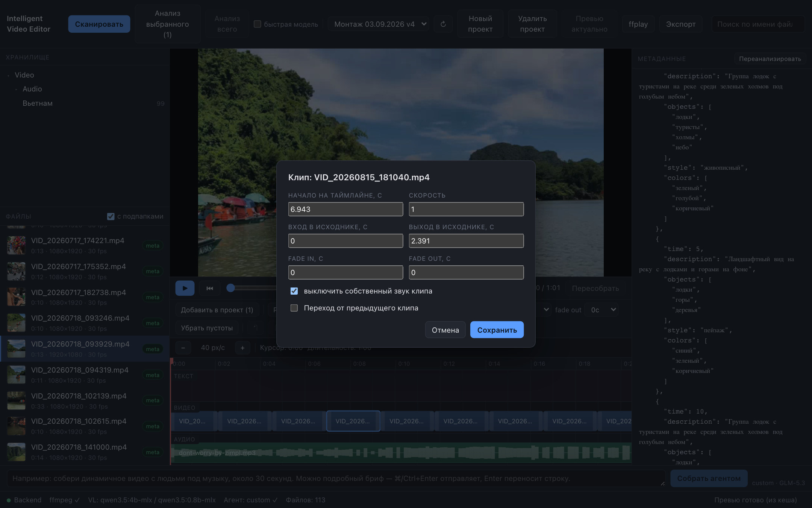Viewport: 812px width, 508px height.
Task: Select the VID_20260718_102139.mp4 thumbnail
Action: (x=17, y=401)
